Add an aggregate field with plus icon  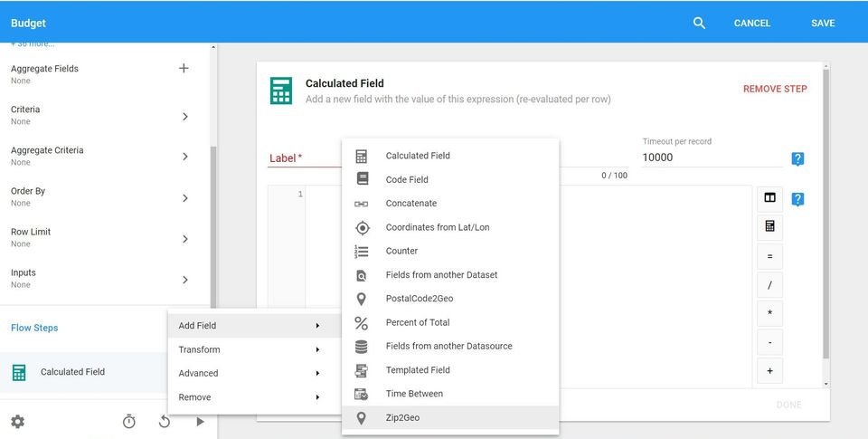(x=184, y=69)
